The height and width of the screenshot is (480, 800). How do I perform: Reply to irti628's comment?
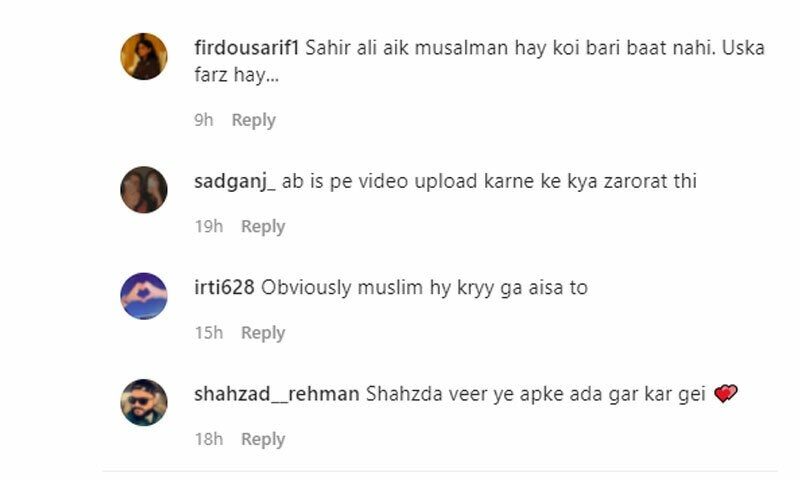(263, 333)
